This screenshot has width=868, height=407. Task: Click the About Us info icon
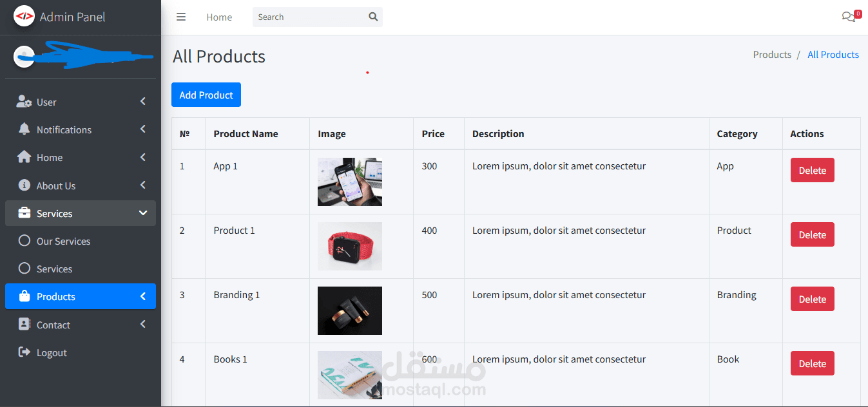(x=24, y=185)
